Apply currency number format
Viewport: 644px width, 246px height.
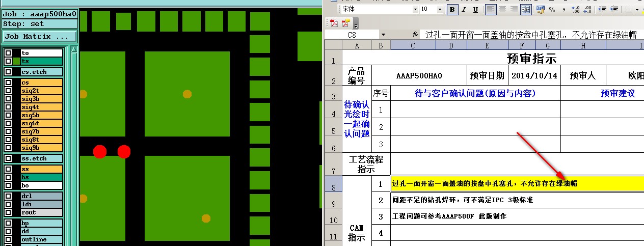(x=540, y=9)
